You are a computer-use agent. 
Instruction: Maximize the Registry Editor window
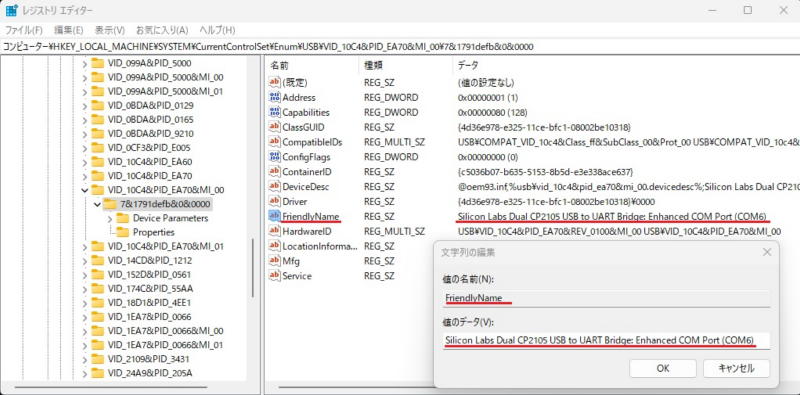coord(747,10)
